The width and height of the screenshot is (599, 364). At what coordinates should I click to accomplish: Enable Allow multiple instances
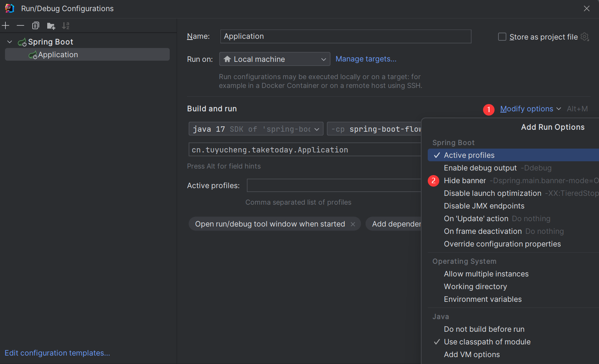tap(513, 274)
